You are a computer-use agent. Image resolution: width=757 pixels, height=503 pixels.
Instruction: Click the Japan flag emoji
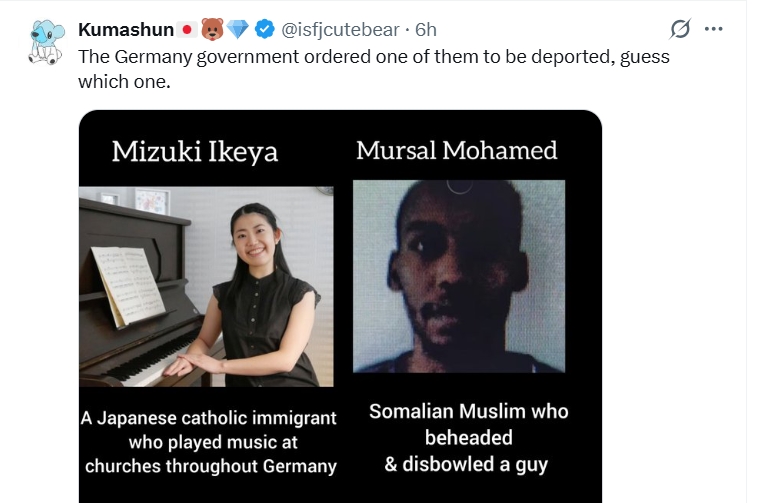coord(185,30)
